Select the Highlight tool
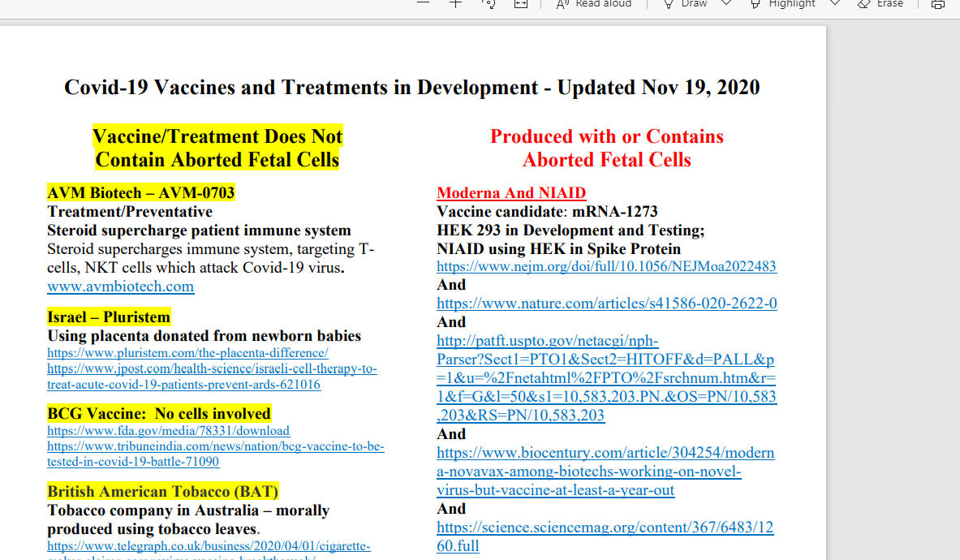960x560 pixels. pos(783,4)
